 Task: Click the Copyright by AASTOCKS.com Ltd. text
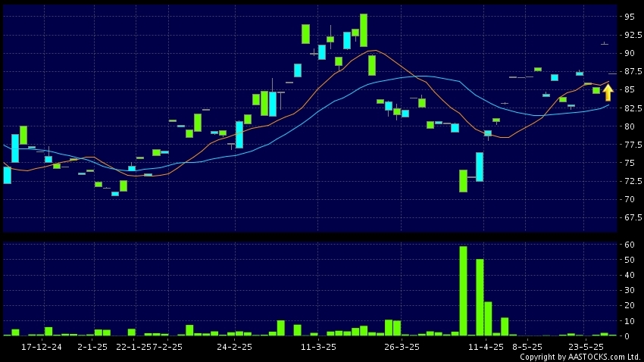[x=580, y=357]
